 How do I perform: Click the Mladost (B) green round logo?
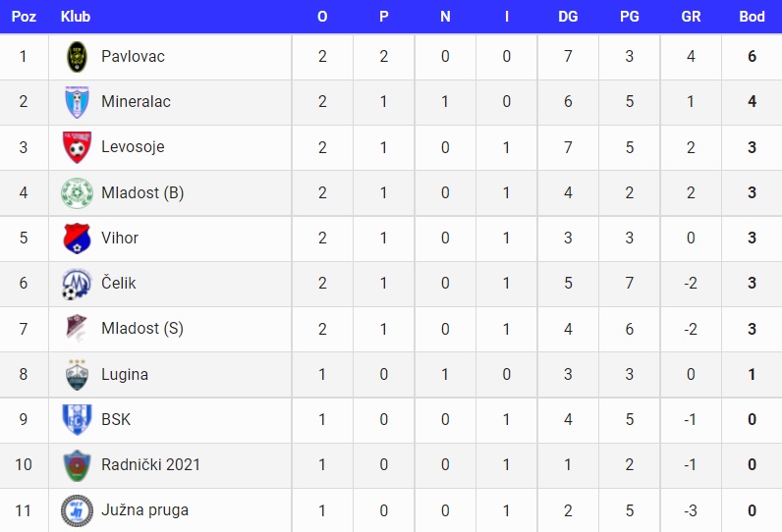click(77, 192)
